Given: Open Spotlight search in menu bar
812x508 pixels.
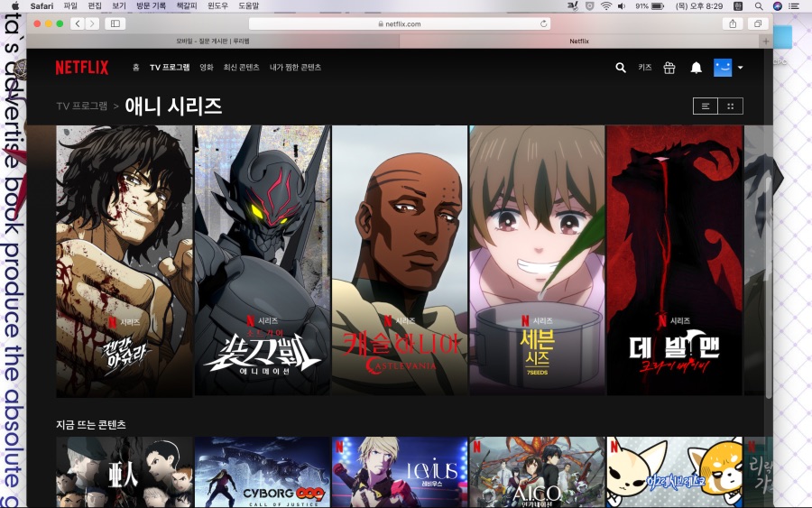Looking at the screenshot, I should point(759,5).
